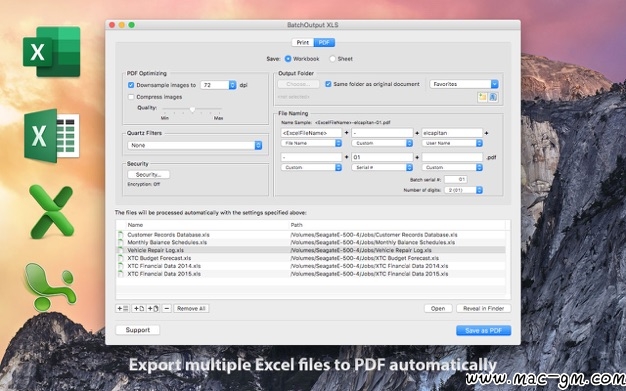
Task: Switch to the Print tab
Action: (303, 42)
